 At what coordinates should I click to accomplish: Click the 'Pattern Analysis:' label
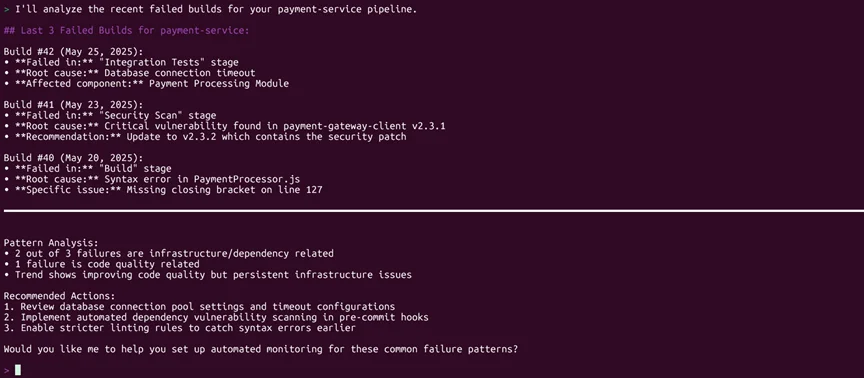(51, 243)
